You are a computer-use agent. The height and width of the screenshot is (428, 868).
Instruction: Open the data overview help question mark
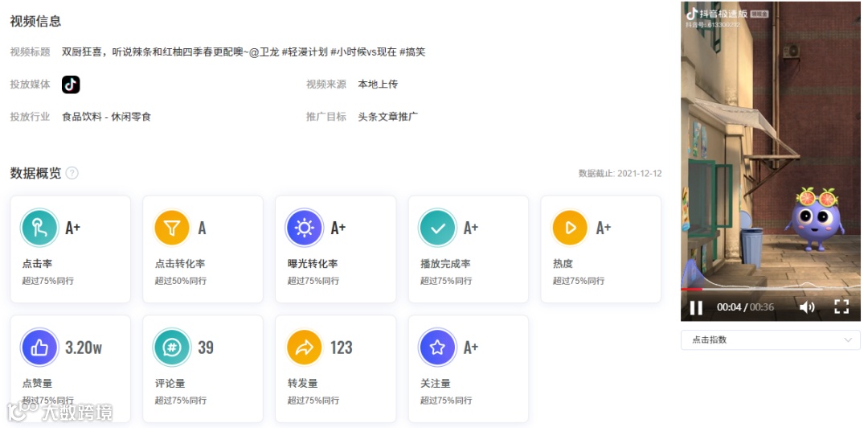(x=72, y=173)
